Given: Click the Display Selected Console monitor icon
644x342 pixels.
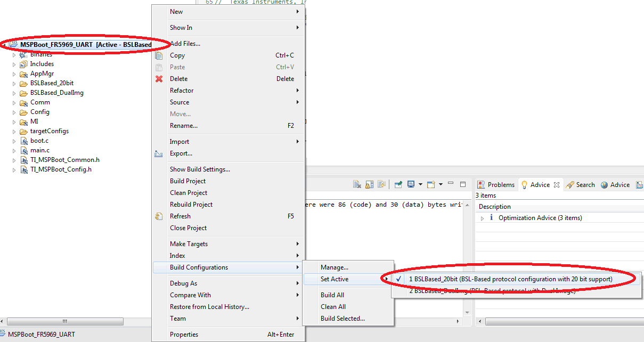Looking at the screenshot, I should 411,184.
